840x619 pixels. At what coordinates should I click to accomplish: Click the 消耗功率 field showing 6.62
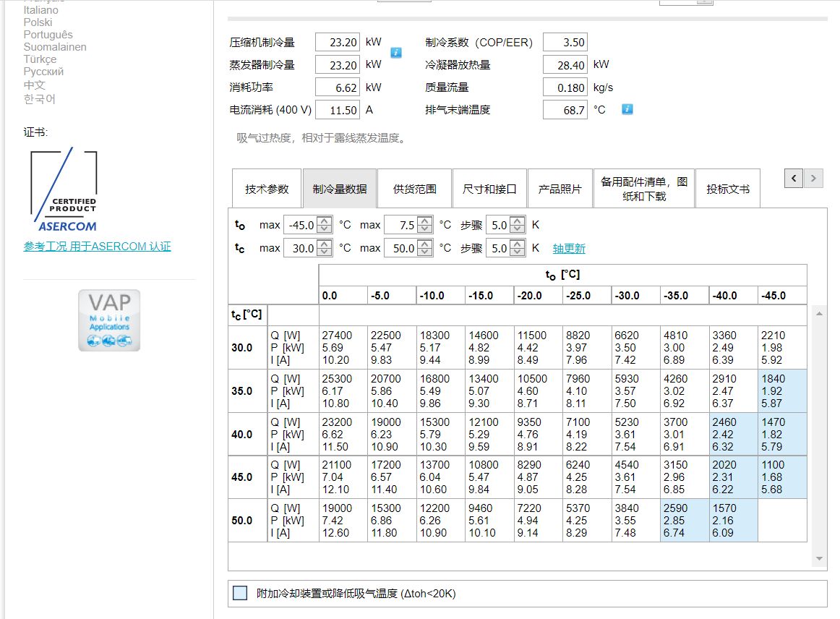338,87
